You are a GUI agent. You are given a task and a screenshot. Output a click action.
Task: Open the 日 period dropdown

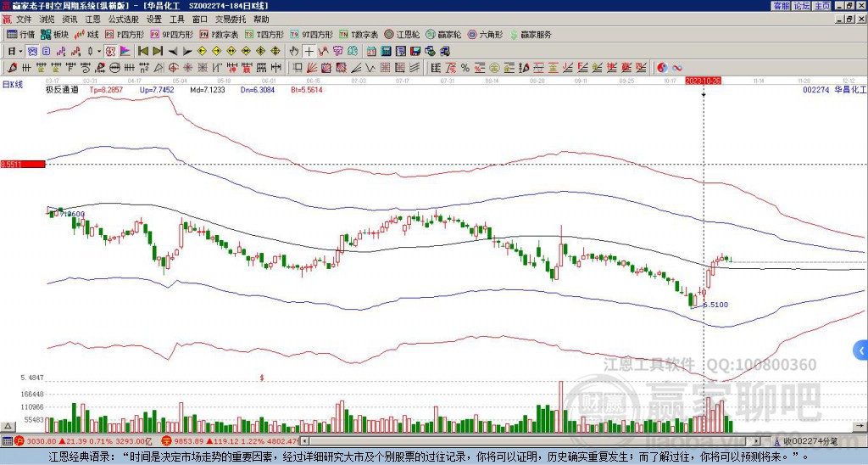(x=15, y=52)
